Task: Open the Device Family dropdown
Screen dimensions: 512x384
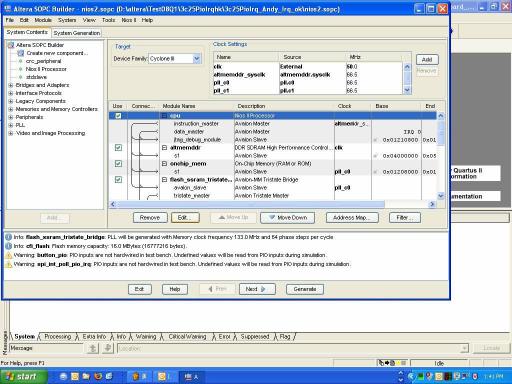Action: coord(197,59)
